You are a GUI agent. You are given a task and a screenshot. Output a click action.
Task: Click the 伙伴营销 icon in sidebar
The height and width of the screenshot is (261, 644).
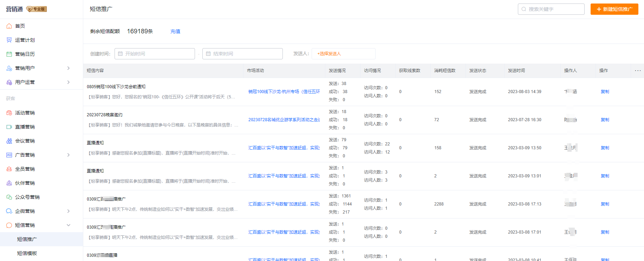[x=9, y=183]
